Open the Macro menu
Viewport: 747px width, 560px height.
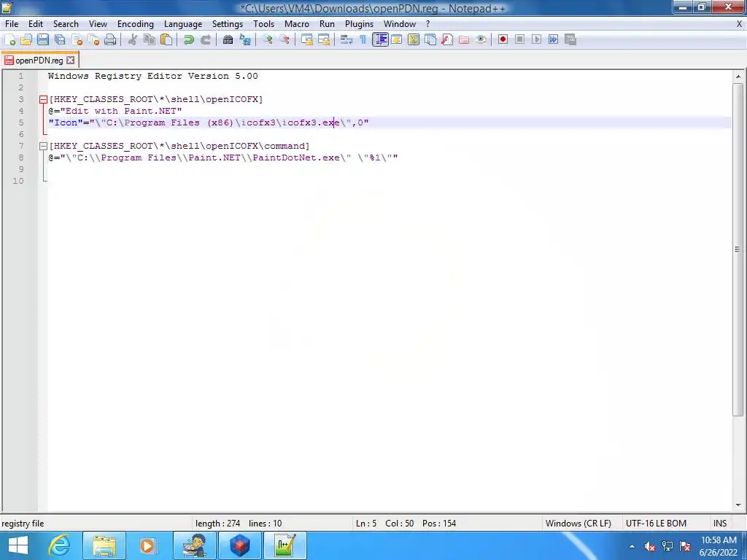tap(297, 24)
